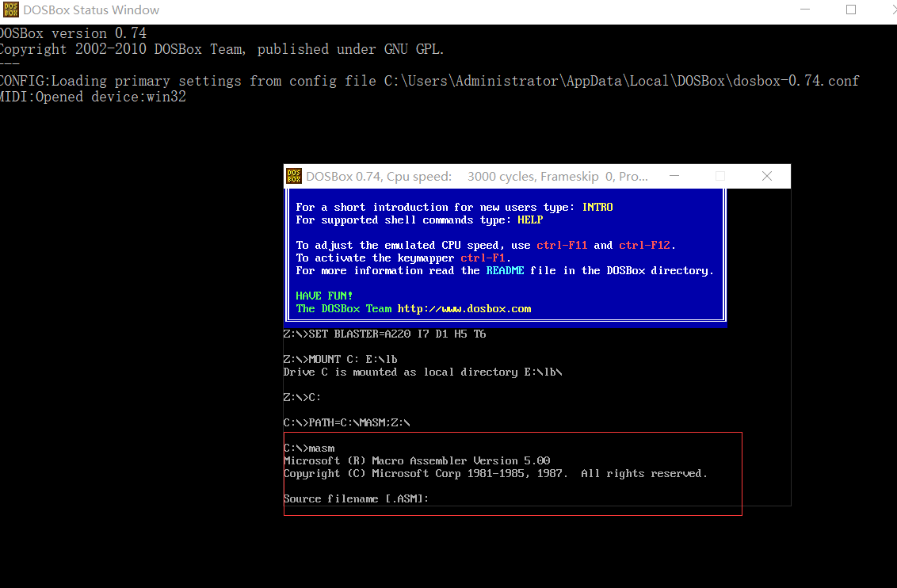
Task: Click the SET BLASTER=A220 I7 D1 H5 T6 line
Action: click(384, 334)
